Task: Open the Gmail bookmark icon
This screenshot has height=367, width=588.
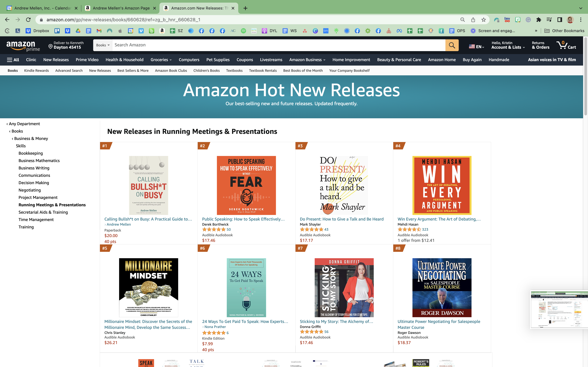Action: 99,31
